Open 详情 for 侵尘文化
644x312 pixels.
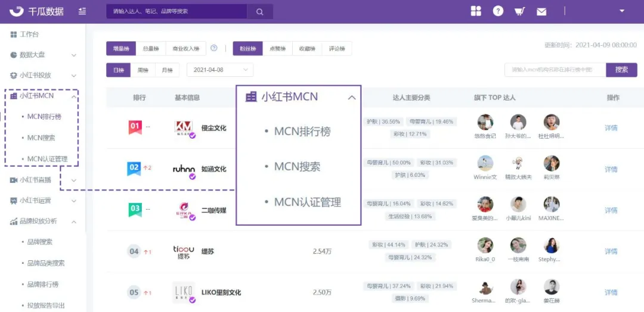(x=611, y=127)
